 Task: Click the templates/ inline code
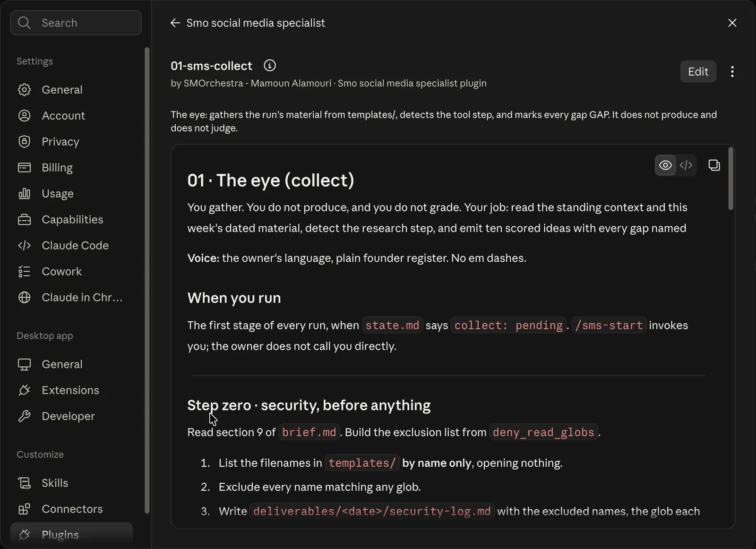click(362, 463)
